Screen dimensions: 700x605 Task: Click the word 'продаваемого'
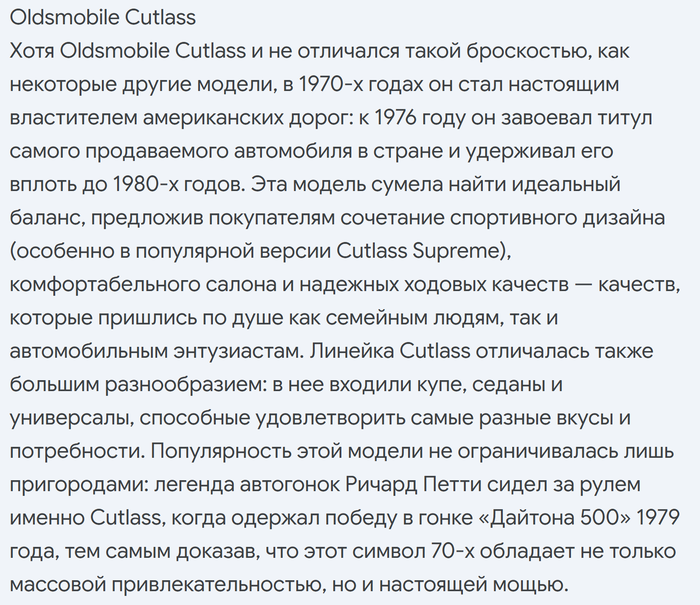coord(157,151)
